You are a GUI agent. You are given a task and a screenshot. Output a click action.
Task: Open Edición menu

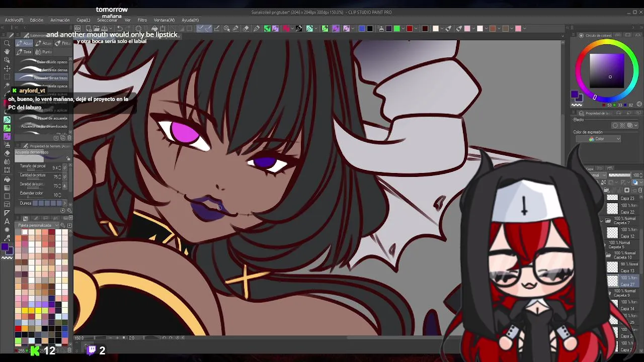[x=37, y=20]
